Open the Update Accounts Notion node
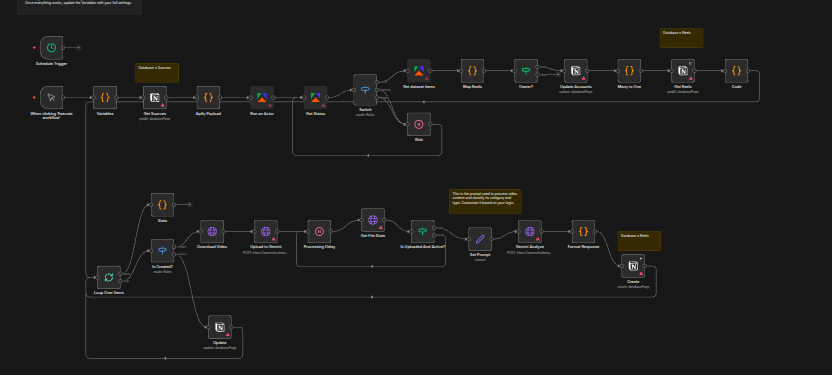The height and width of the screenshot is (375, 832). (576, 71)
